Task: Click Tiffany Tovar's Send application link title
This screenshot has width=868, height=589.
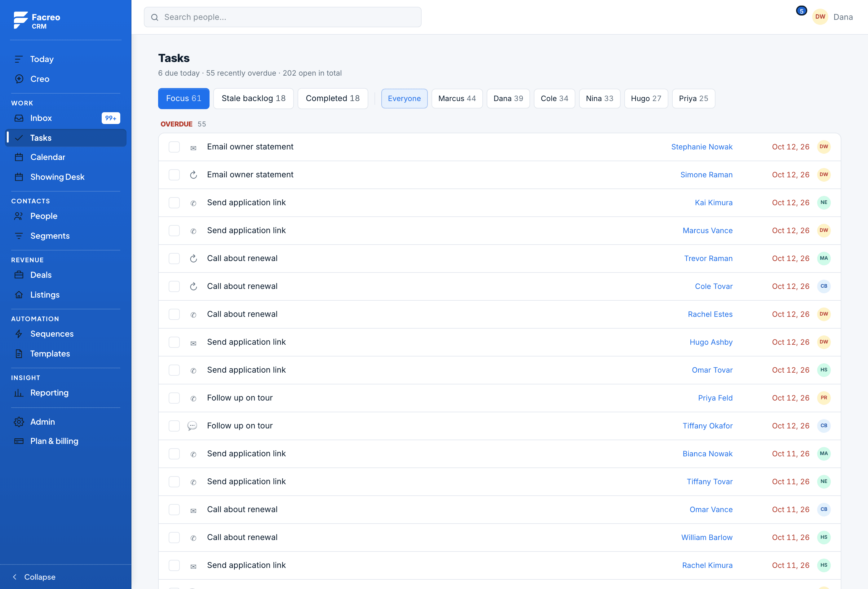Action: click(246, 481)
